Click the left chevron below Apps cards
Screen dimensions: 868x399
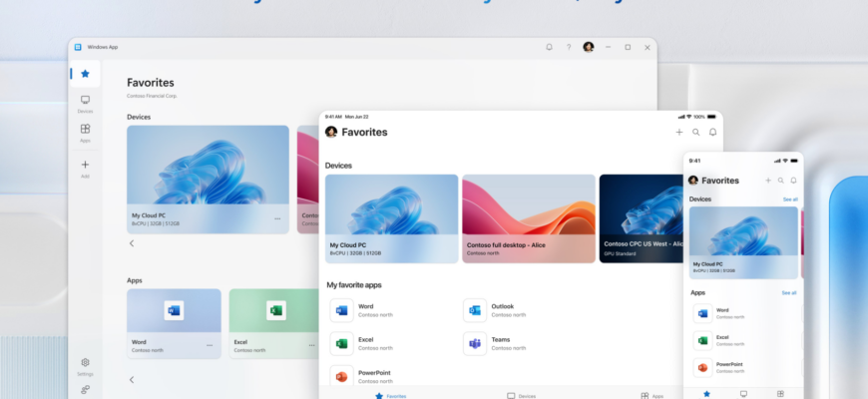click(132, 380)
